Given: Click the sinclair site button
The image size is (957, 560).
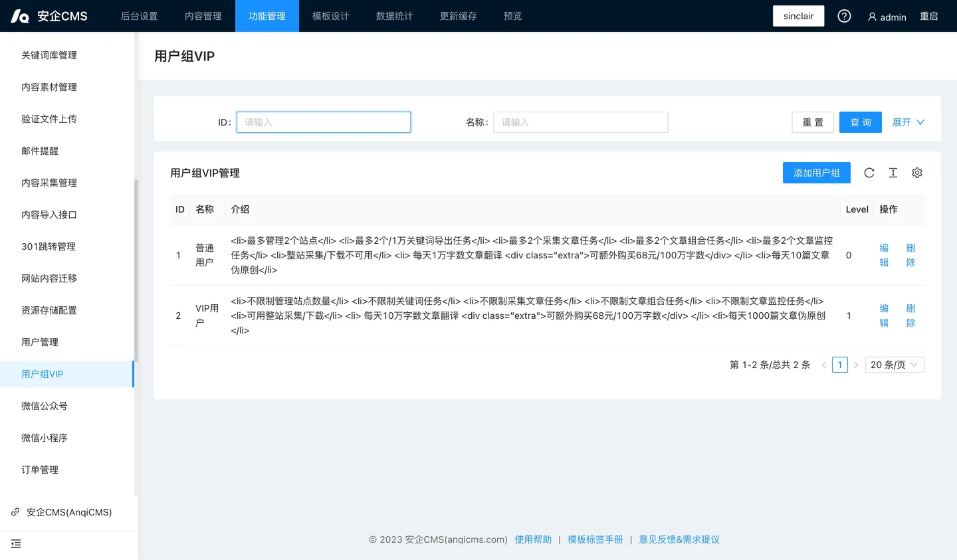Looking at the screenshot, I should [x=798, y=16].
